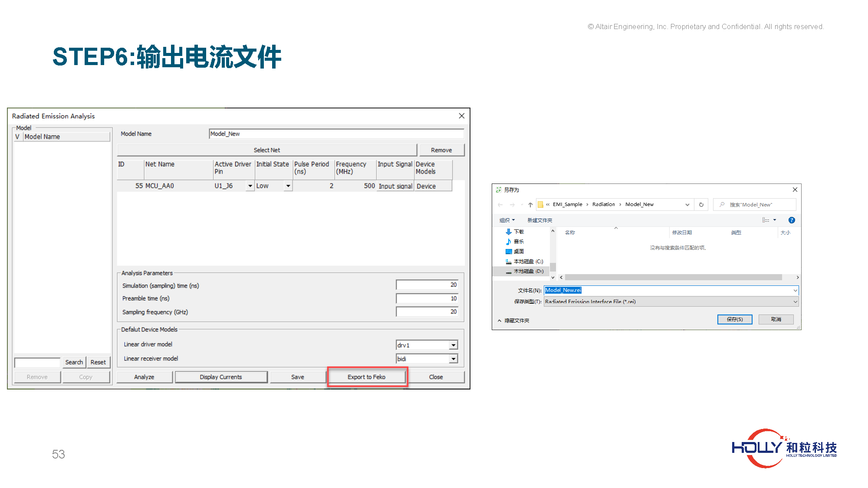Expand the Active Driver Pin U1_J6 dropdown
Image resolution: width=868 pixels, height=488 pixels.
point(250,186)
